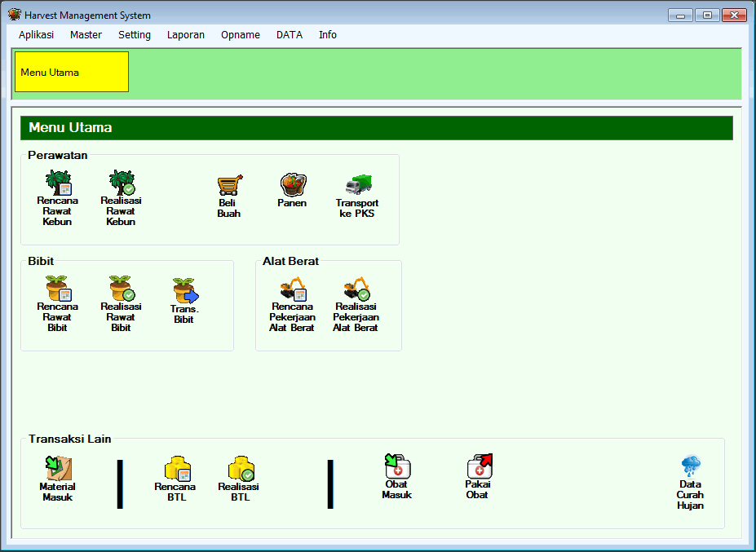756x552 pixels.
Task: Open Rencana Rawat Bibit seedling icon
Action: (59, 289)
